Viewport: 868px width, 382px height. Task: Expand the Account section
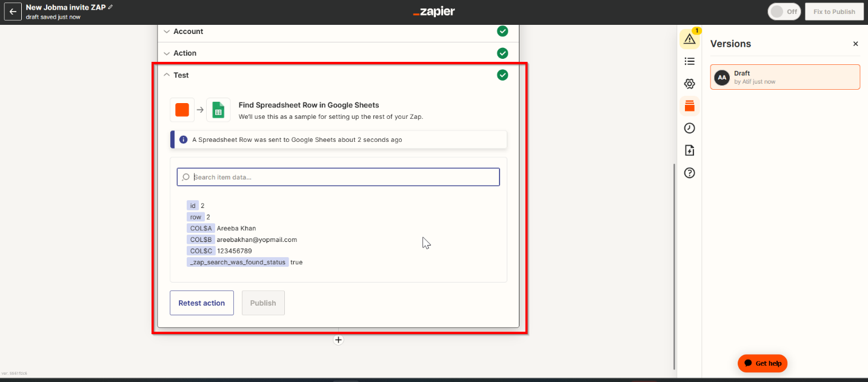(x=188, y=32)
